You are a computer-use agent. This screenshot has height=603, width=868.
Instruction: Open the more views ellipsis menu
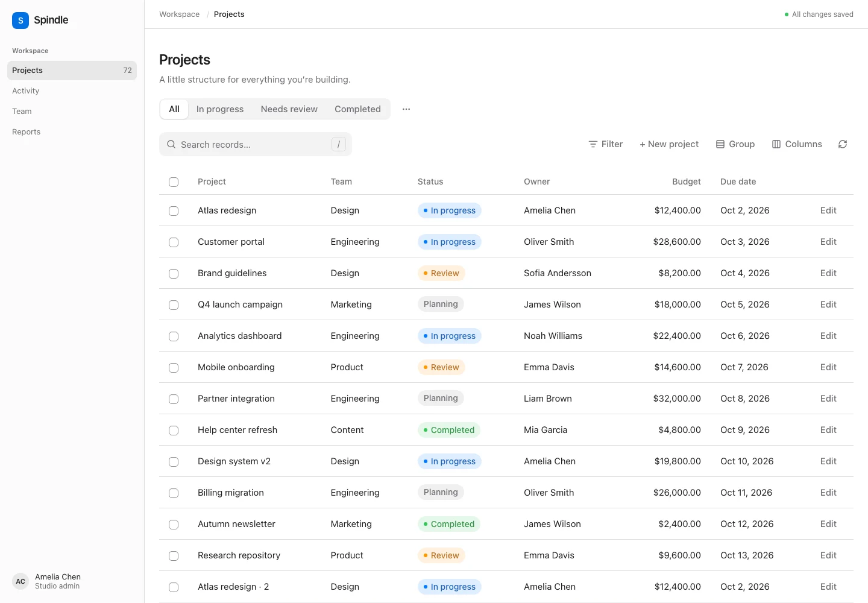point(406,109)
